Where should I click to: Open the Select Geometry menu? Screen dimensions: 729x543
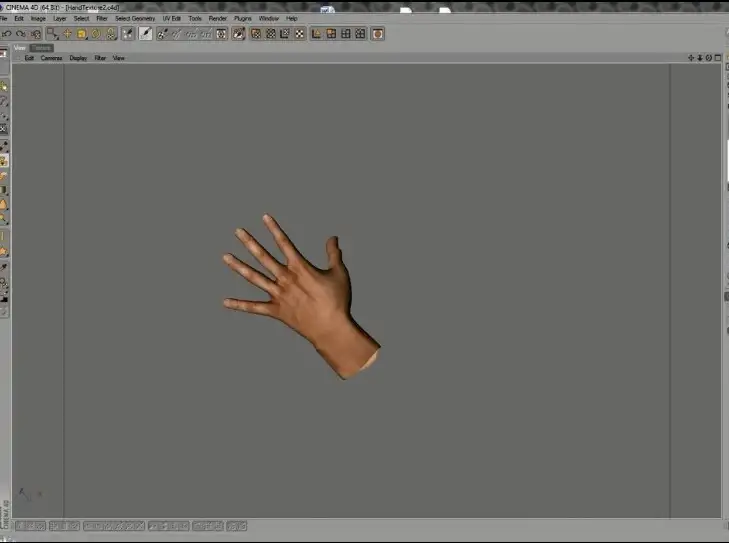click(135, 19)
